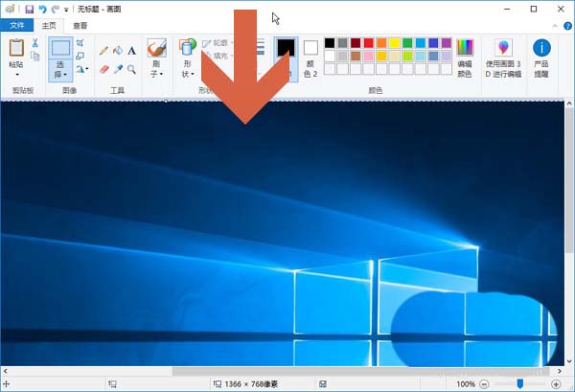Switch to the 查看 tab
Image resolution: width=575 pixels, height=392 pixels.
pyautogui.click(x=80, y=26)
